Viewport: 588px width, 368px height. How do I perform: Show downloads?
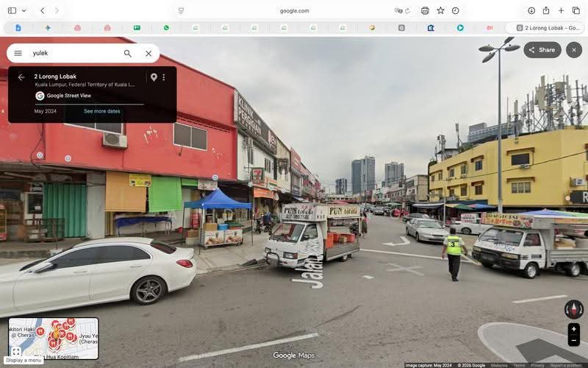531,10
